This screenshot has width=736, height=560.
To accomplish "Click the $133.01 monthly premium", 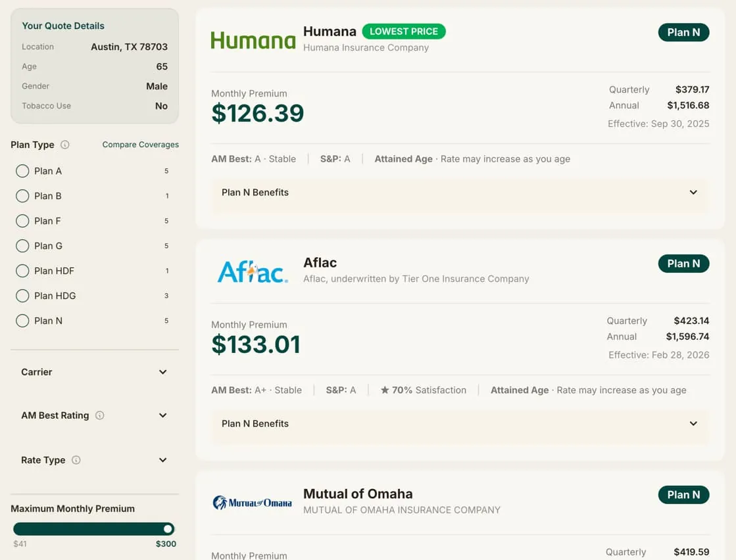I will coord(256,344).
